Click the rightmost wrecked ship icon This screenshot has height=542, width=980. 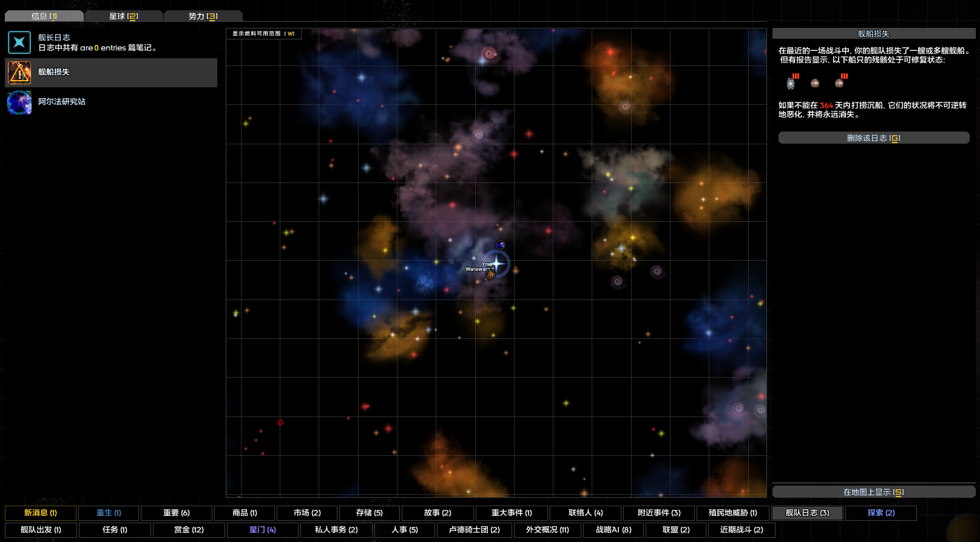tap(839, 83)
